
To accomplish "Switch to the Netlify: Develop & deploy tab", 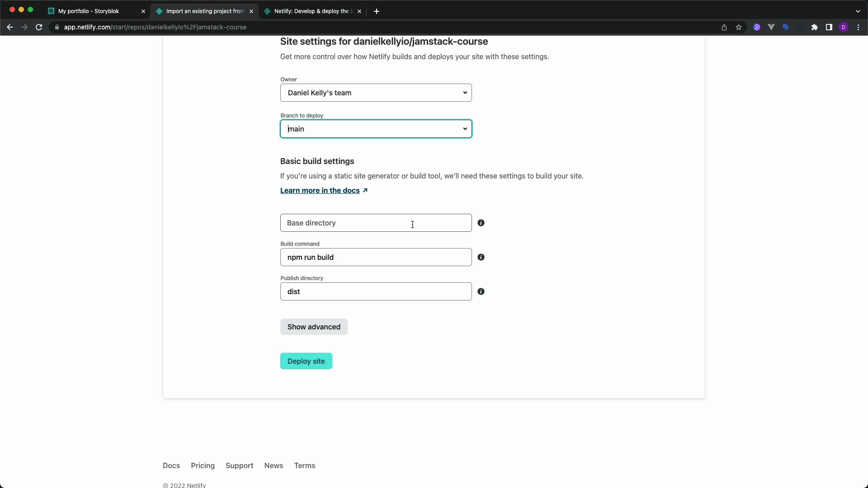I will (313, 11).
